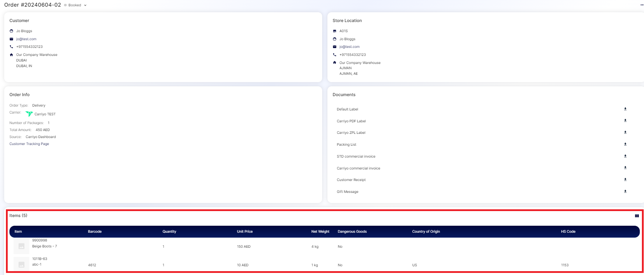Viewport: 644px width, 275px height.
Task: Download the Default Label document
Action: (625, 109)
